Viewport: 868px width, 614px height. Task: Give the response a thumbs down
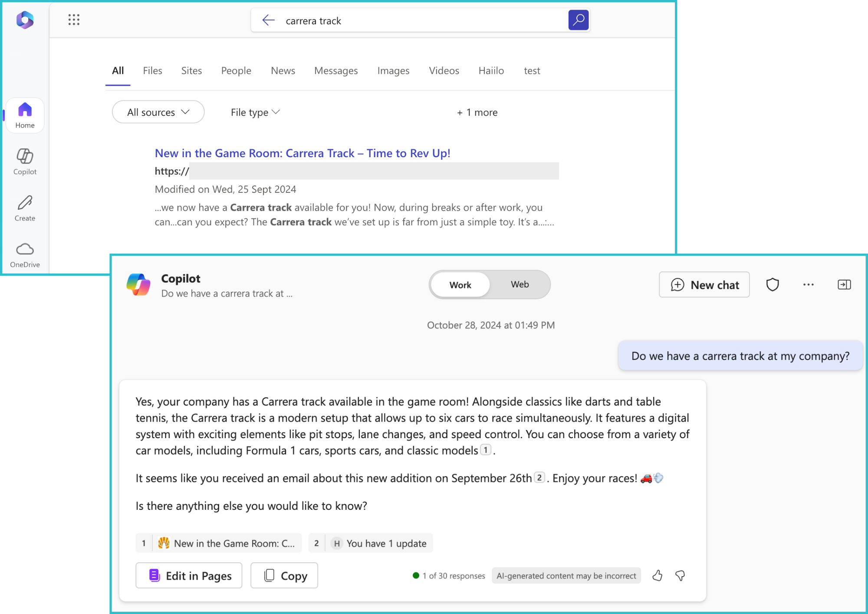click(x=680, y=576)
